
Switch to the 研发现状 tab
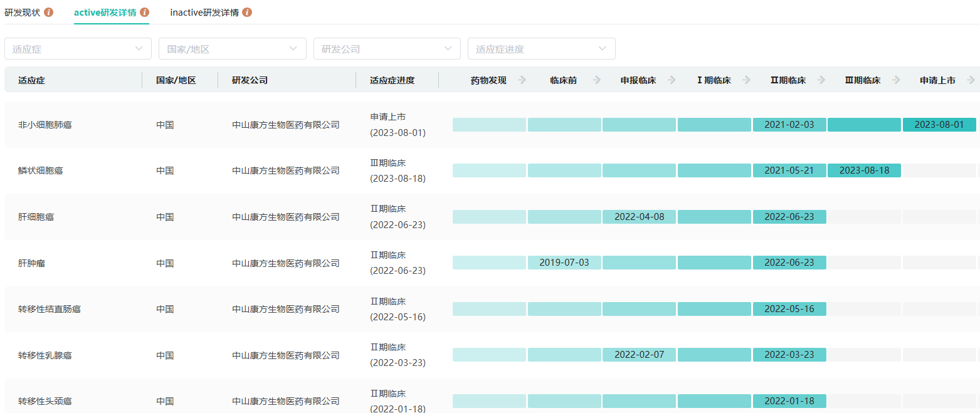(23, 13)
